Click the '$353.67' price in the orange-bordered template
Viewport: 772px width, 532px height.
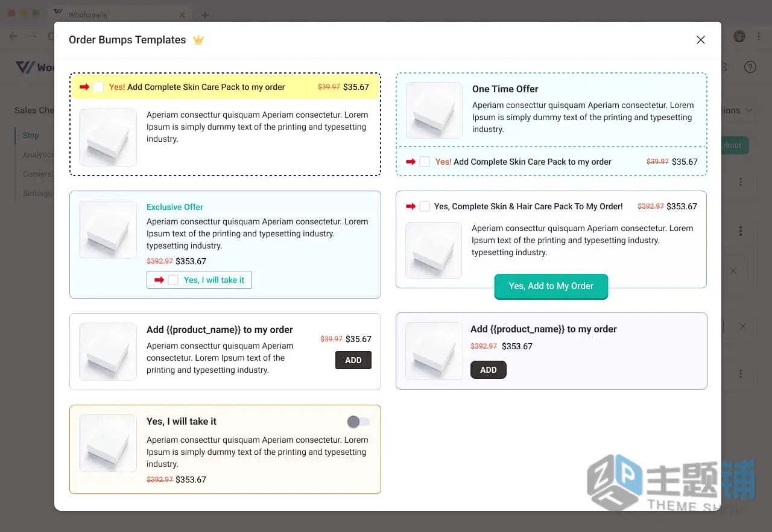pos(191,480)
